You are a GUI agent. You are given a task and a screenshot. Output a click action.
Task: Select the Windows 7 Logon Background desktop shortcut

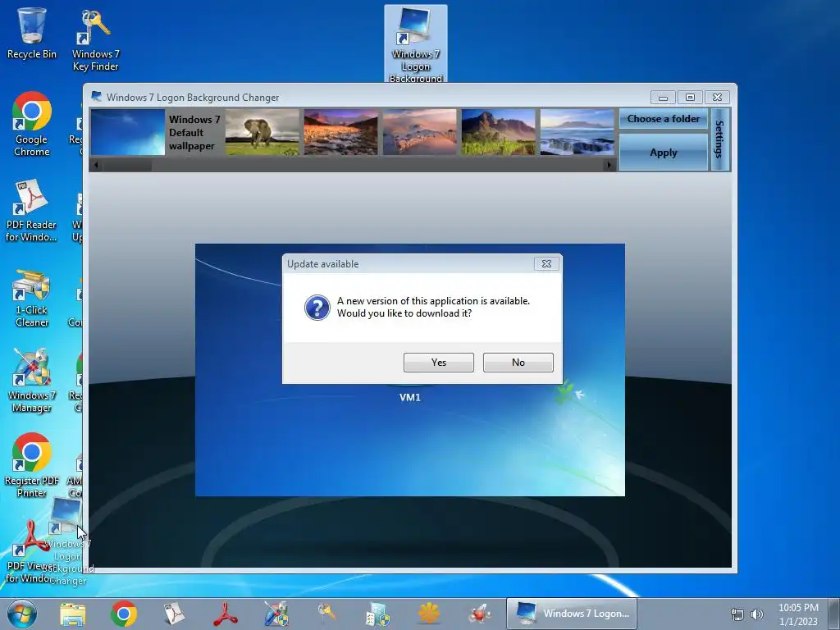(416, 44)
